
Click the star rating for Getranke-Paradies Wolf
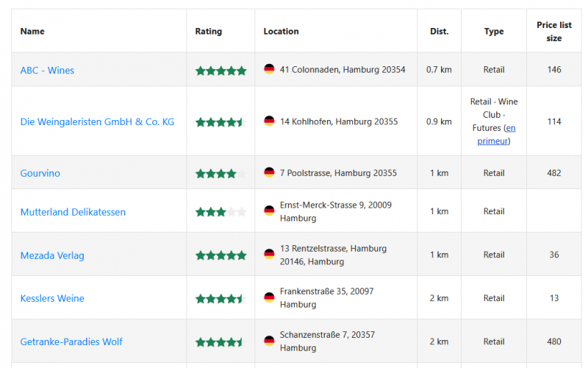221,342
